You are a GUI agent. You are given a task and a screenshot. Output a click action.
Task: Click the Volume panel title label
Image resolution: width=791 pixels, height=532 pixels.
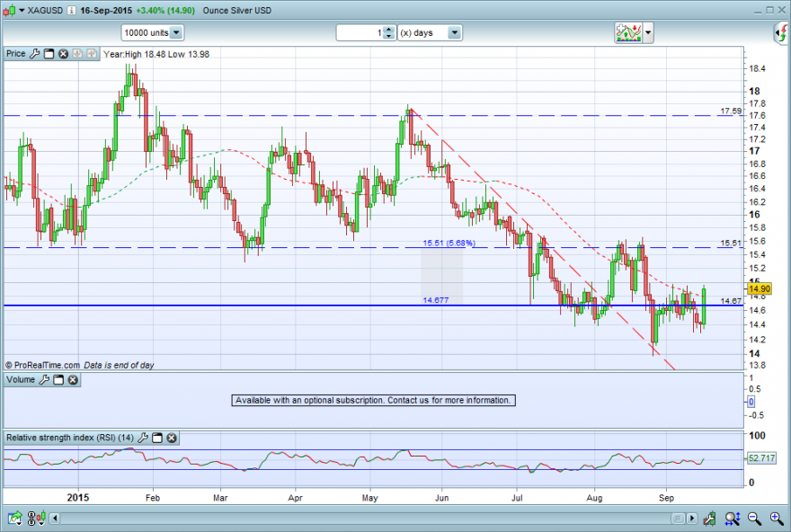[21, 380]
